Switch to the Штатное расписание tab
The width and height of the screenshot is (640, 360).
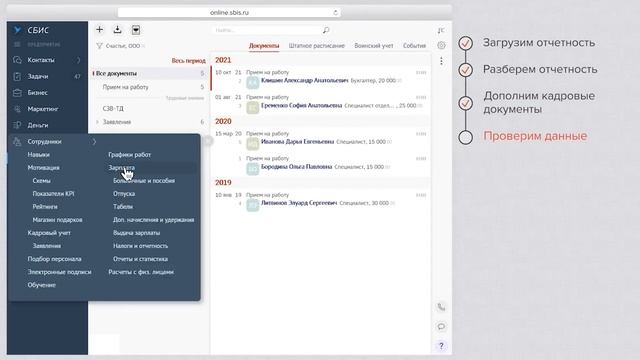click(317, 46)
